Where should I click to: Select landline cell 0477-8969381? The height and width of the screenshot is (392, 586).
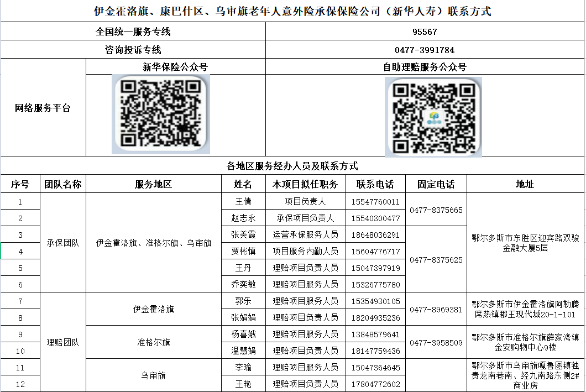pyautogui.click(x=436, y=309)
